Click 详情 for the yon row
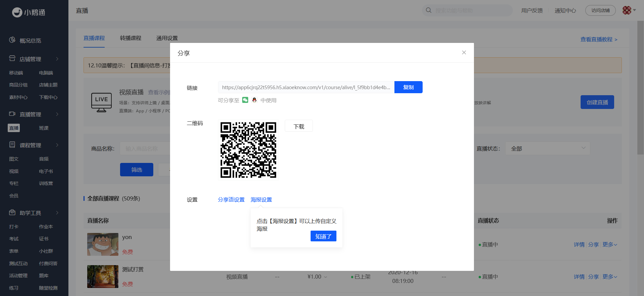The image size is (644, 296). coord(579,244)
